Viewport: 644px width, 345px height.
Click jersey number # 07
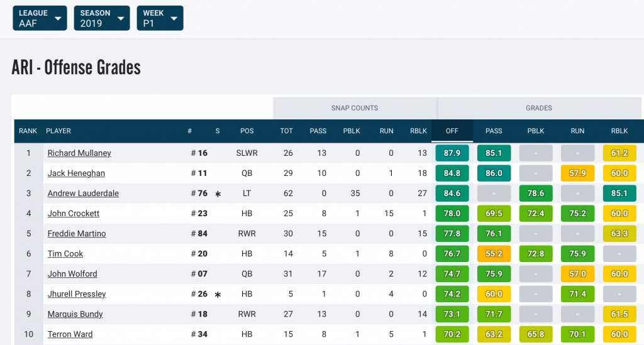[199, 273]
